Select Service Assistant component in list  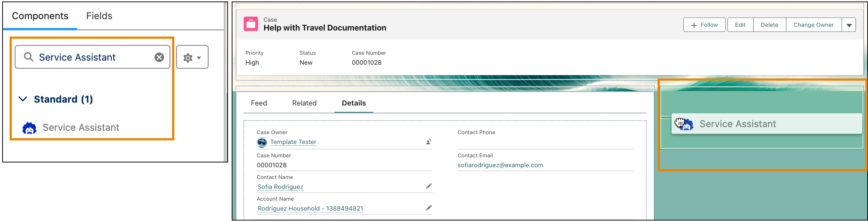[x=81, y=128]
